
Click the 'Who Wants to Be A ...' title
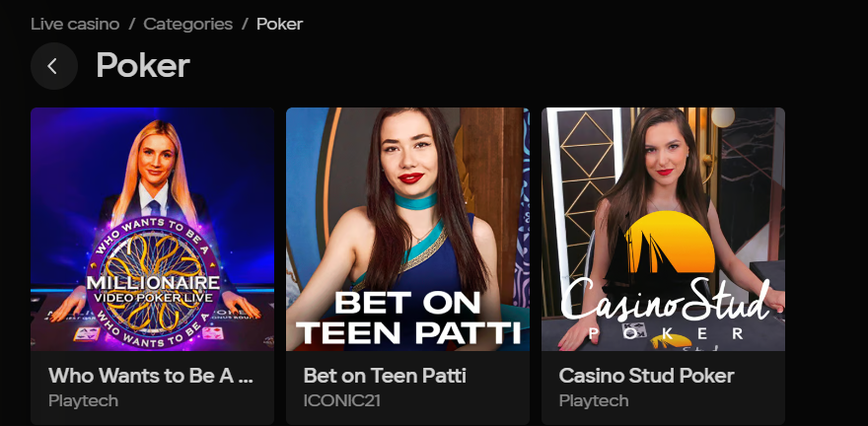click(151, 376)
